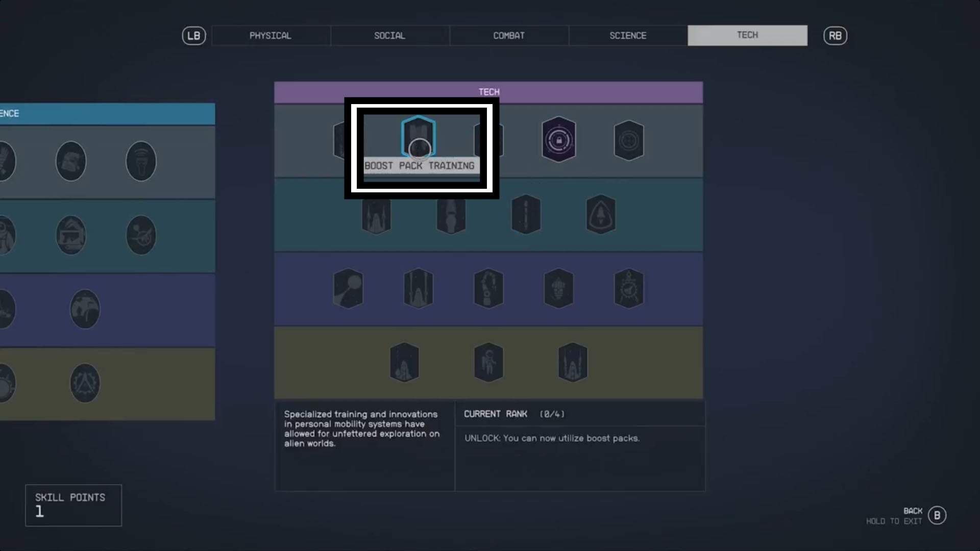Select the astronaut skill icon in the bottom tier
Viewport: 980px width, 551px height.
pyautogui.click(x=488, y=362)
